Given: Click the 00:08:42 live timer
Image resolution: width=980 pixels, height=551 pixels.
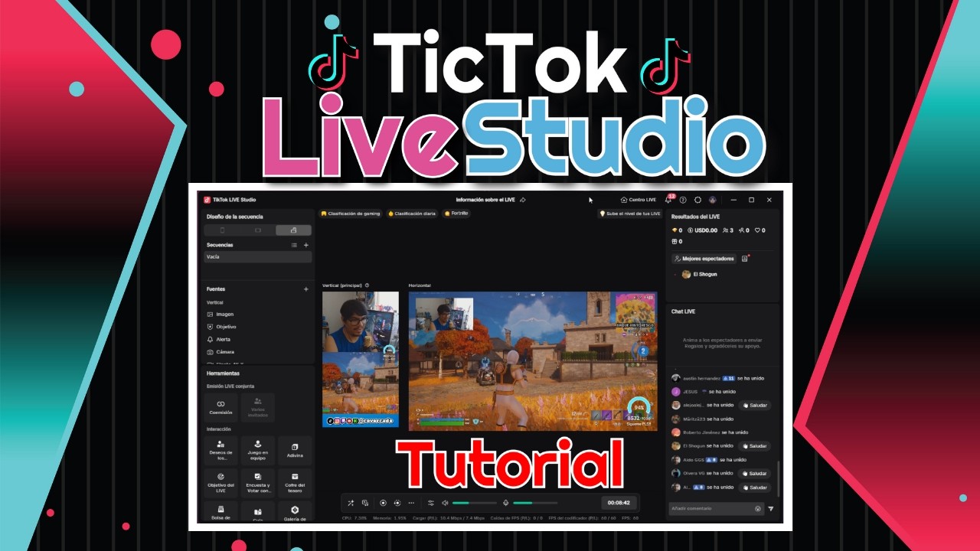Looking at the screenshot, I should pyautogui.click(x=619, y=503).
